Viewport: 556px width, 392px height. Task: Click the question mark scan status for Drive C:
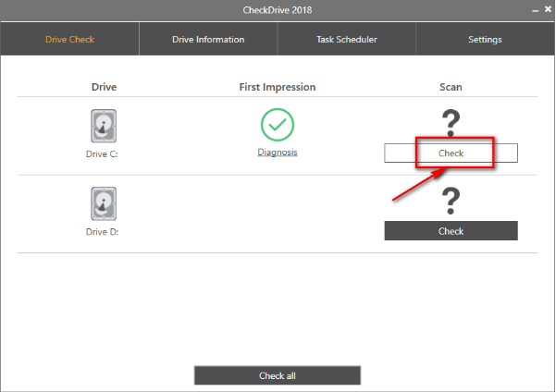pos(451,123)
